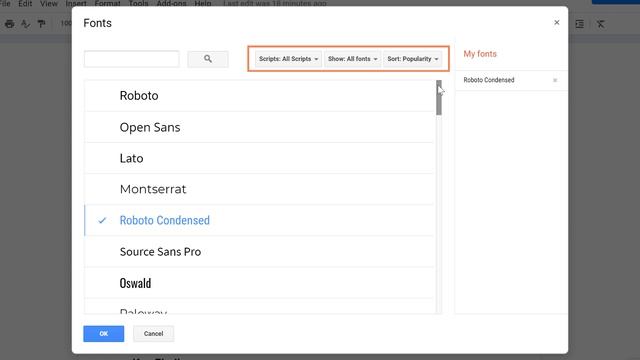Open the Add-ons menu
This screenshot has width=640, height=360.
tap(171, 4)
